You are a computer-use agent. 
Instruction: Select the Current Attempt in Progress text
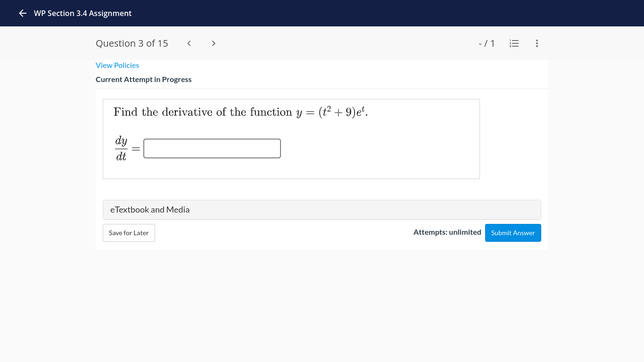pos(144,79)
